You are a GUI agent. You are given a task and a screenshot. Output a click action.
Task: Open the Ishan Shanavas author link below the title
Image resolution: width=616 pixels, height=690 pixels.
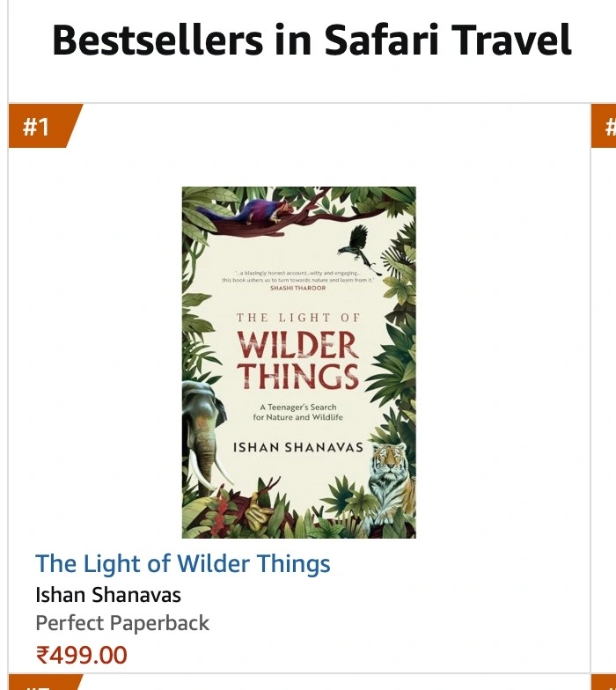[108, 594]
